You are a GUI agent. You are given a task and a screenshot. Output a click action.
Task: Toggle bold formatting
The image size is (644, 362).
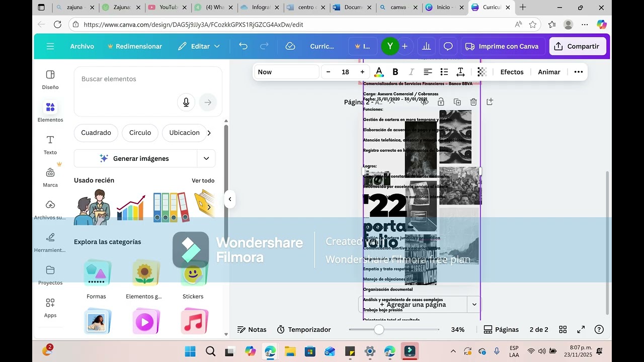click(x=395, y=72)
